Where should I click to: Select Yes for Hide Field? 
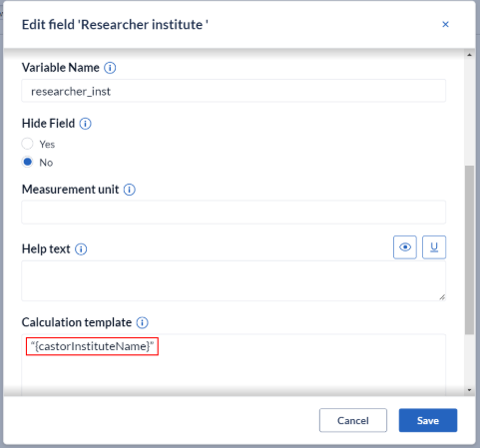(27, 144)
